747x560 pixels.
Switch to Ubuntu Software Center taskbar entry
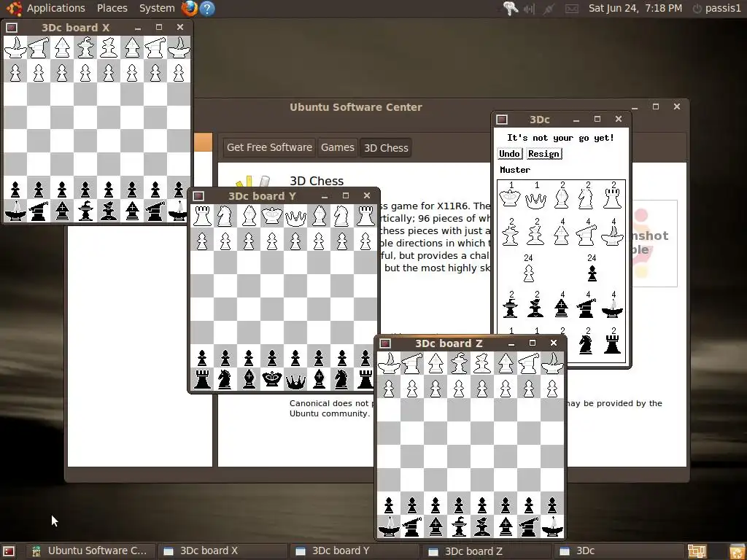[90, 551]
